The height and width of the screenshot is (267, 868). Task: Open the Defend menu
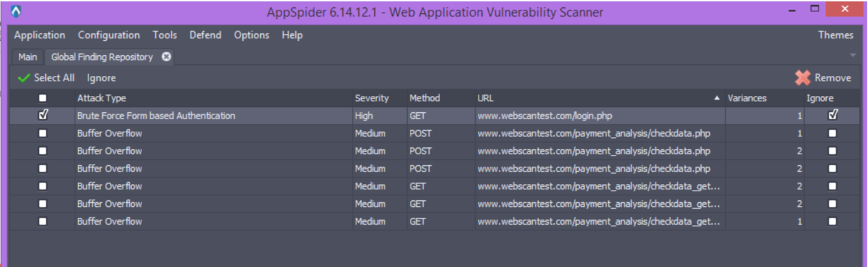(x=205, y=35)
